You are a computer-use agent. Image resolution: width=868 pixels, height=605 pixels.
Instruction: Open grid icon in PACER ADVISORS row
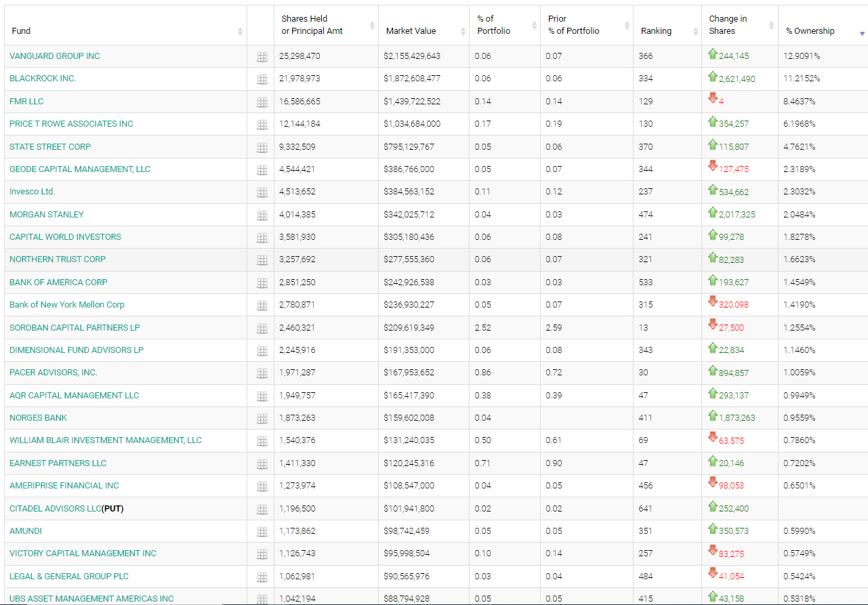(x=262, y=374)
